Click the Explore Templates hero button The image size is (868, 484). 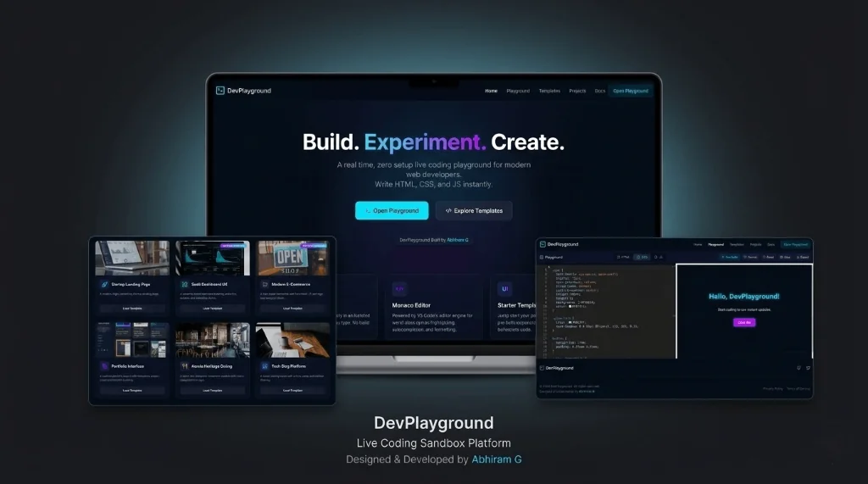click(x=474, y=210)
